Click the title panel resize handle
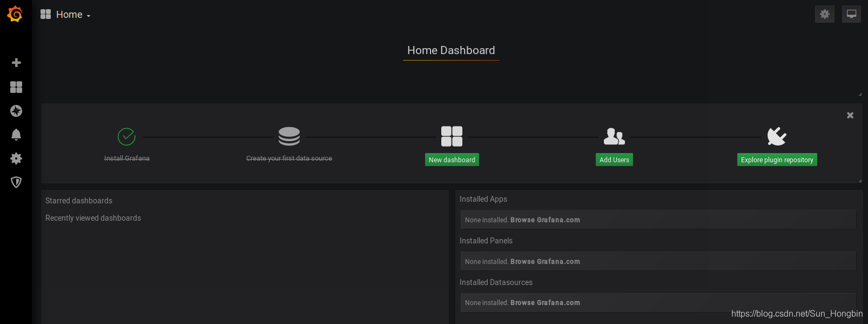 860,94
